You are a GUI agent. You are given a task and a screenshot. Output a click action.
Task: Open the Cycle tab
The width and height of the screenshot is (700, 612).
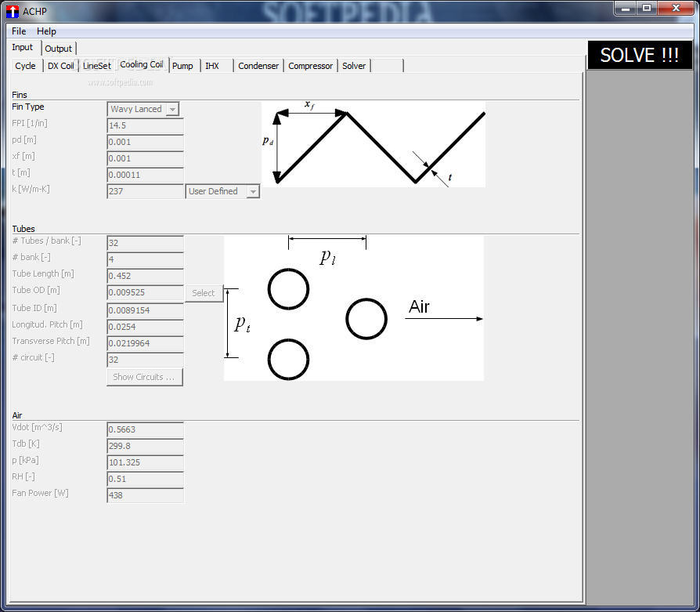(25, 66)
